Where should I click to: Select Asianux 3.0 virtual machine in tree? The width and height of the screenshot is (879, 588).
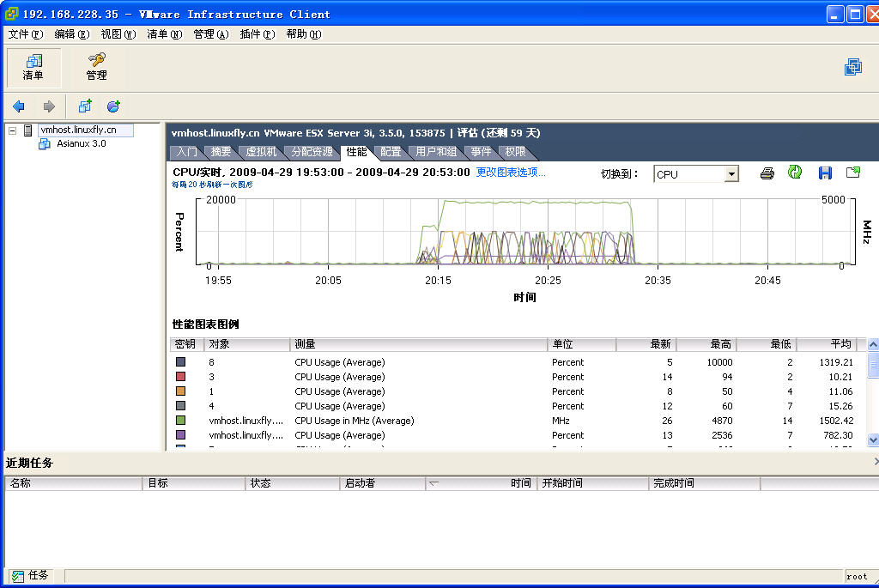pos(81,143)
